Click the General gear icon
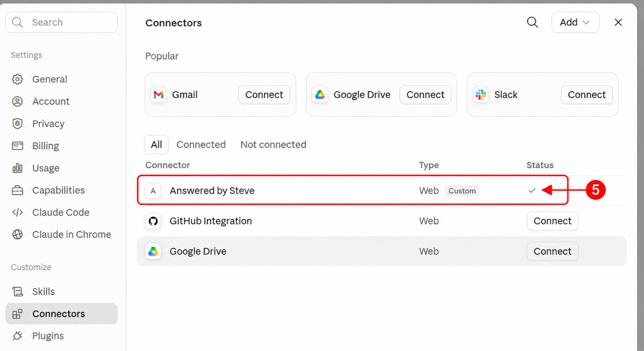This screenshot has width=644, height=351. [x=17, y=79]
